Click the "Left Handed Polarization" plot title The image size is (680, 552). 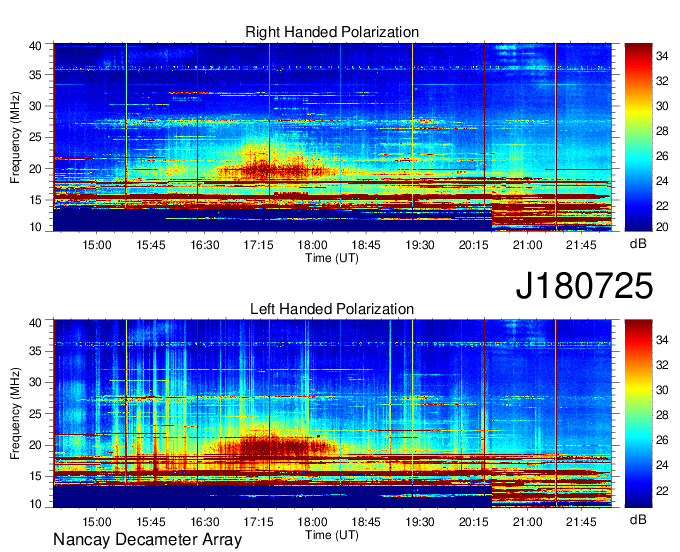coord(332,309)
